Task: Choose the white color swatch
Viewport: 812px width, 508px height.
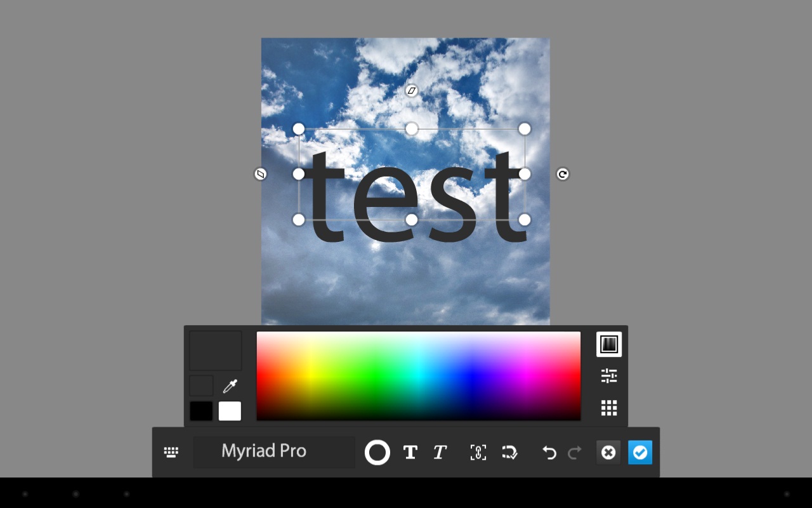Action: point(230,411)
